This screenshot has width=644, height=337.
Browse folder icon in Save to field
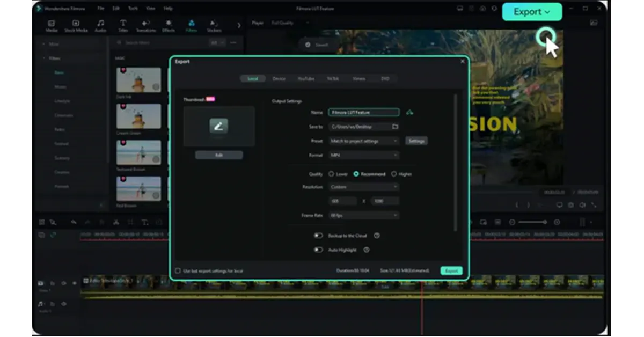pos(395,127)
